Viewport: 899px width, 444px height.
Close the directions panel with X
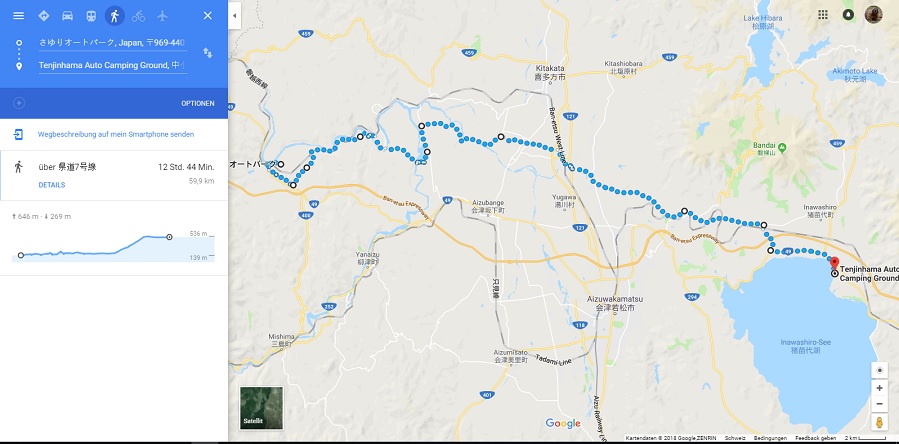(208, 15)
